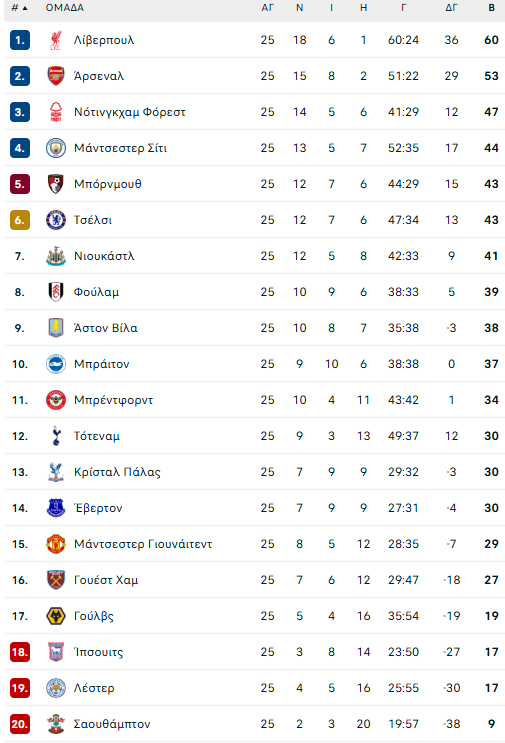Open the Γουέστ Χαμ team link

point(106,580)
